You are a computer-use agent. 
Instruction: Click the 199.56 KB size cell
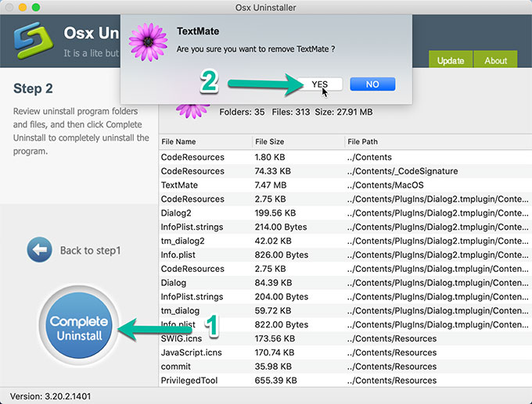point(275,213)
